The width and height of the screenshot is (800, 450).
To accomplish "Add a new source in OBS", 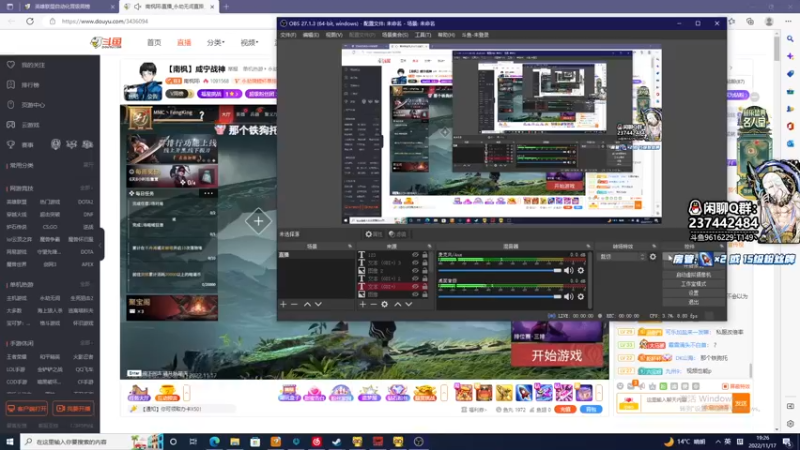I will (362, 304).
